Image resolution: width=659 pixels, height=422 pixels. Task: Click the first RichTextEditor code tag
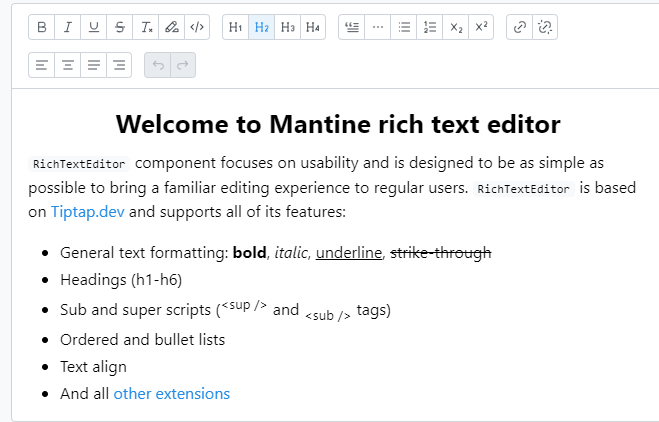[x=79, y=164]
